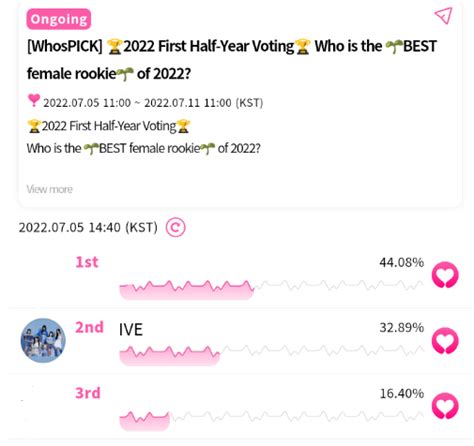Tap the 3rd place vote progress bar
Screen dimensions: 474x446
click(272, 421)
